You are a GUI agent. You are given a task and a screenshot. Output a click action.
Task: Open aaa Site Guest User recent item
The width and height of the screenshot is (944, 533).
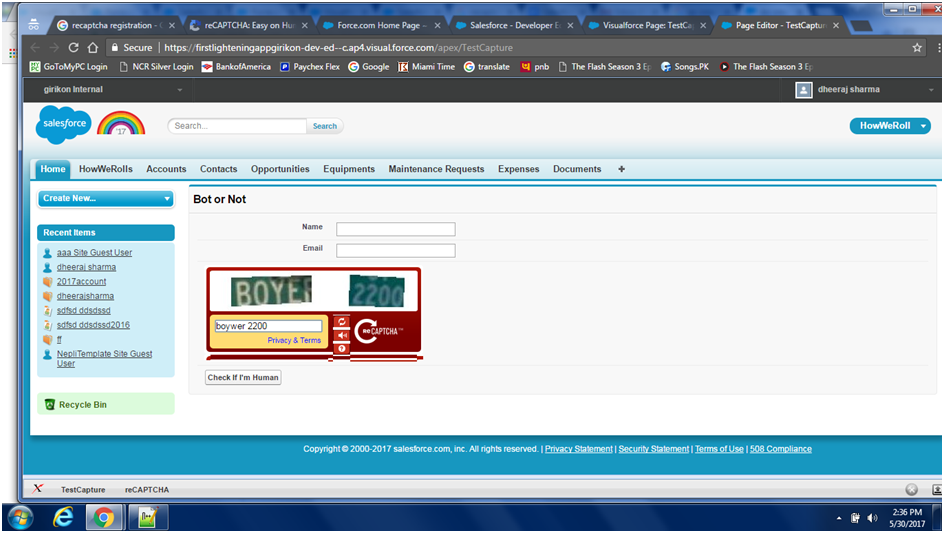click(94, 252)
